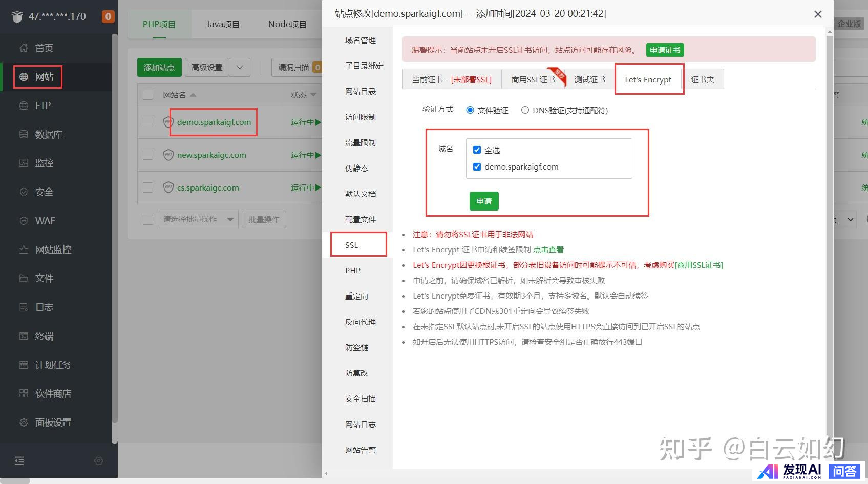This screenshot has width=868, height=484.
Task: Click the 点击查看 link
Action: point(548,249)
